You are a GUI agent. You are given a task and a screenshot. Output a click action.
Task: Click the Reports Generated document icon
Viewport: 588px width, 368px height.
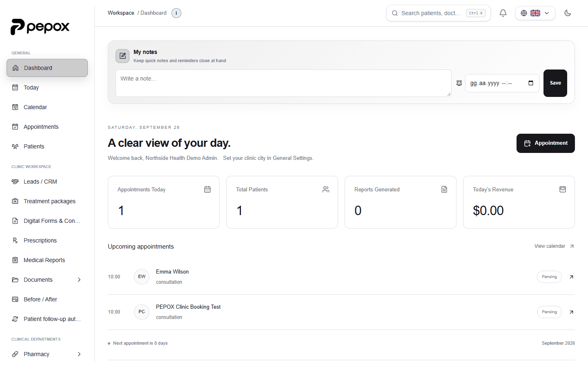pyautogui.click(x=444, y=189)
